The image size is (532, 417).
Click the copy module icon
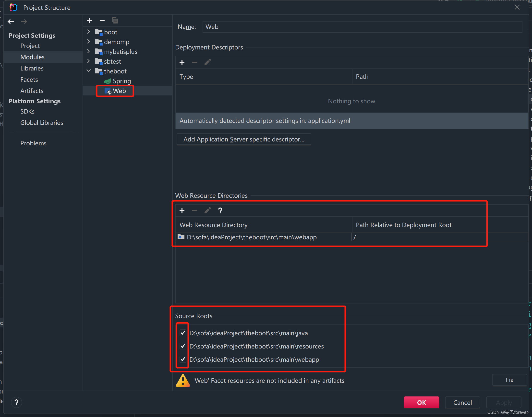(115, 21)
